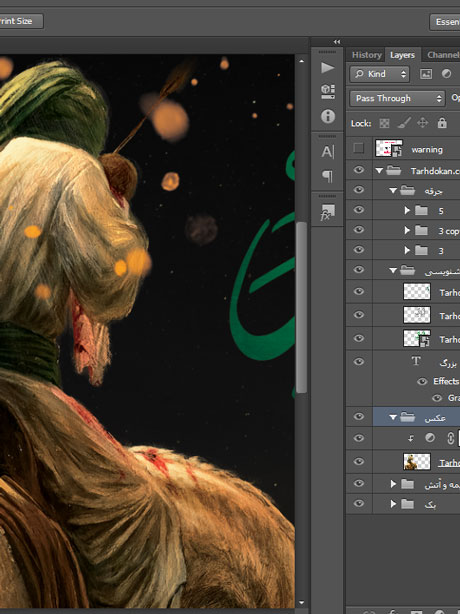Show the hidden warning layer
The height and width of the screenshot is (614, 460).
tap(358, 148)
